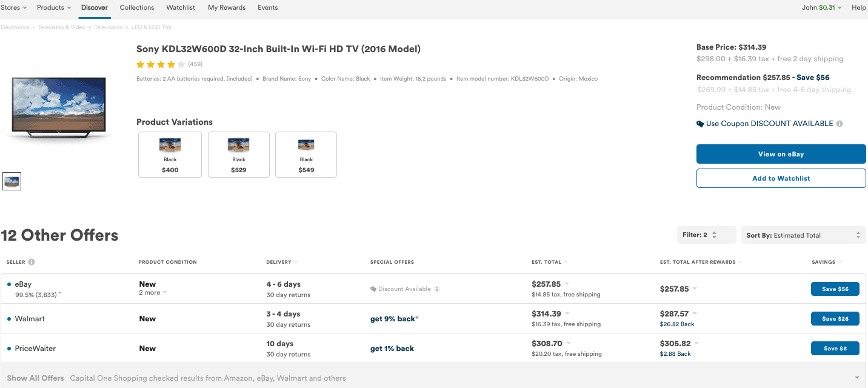Expand the Show All Offers row
The height and width of the screenshot is (388, 868).
coord(434,378)
